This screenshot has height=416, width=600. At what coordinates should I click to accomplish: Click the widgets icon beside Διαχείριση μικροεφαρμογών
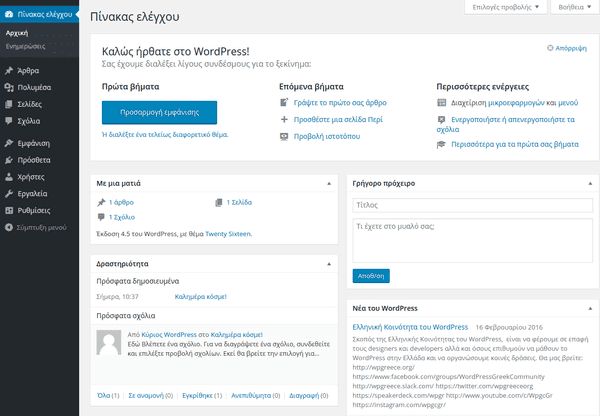coord(442,103)
